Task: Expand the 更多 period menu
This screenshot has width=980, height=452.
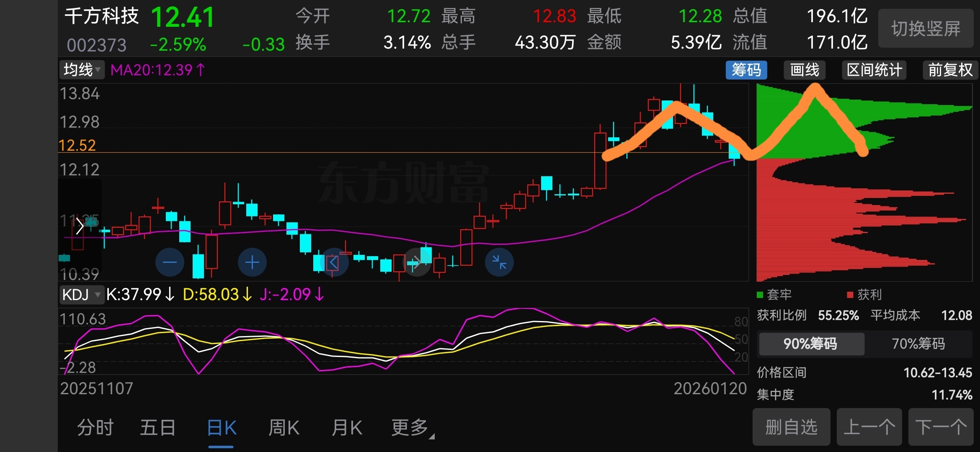Action: point(411,428)
